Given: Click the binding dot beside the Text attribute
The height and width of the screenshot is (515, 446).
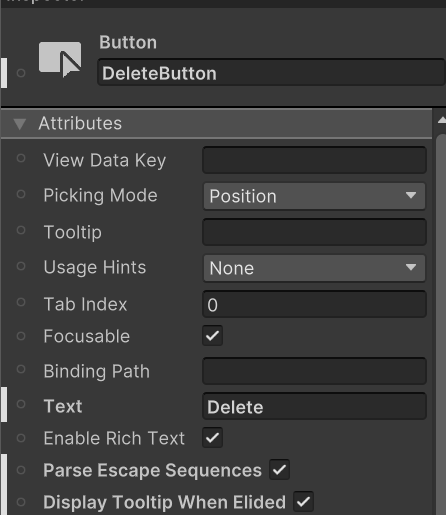Looking at the screenshot, I should point(21,404).
